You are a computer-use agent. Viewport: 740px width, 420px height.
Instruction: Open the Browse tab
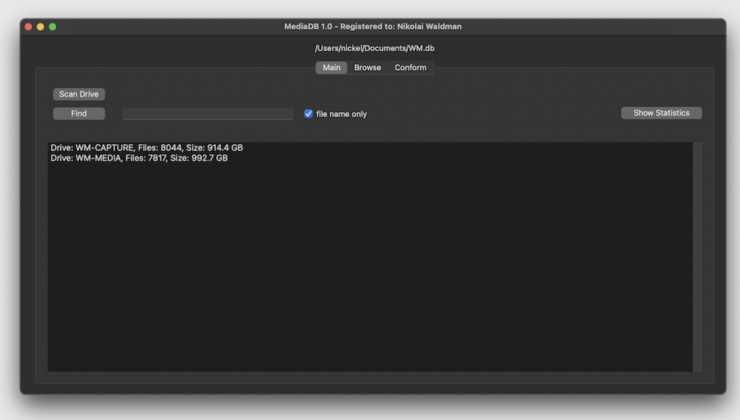(367, 68)
